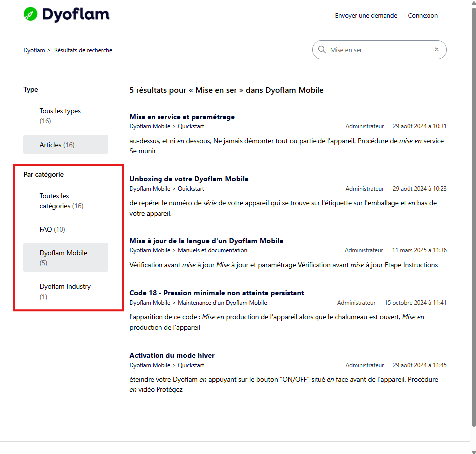Open Envoyer une demande
The width and height of the screenshot is (476, 454).
pyautogui.click(x=366, y=16)
